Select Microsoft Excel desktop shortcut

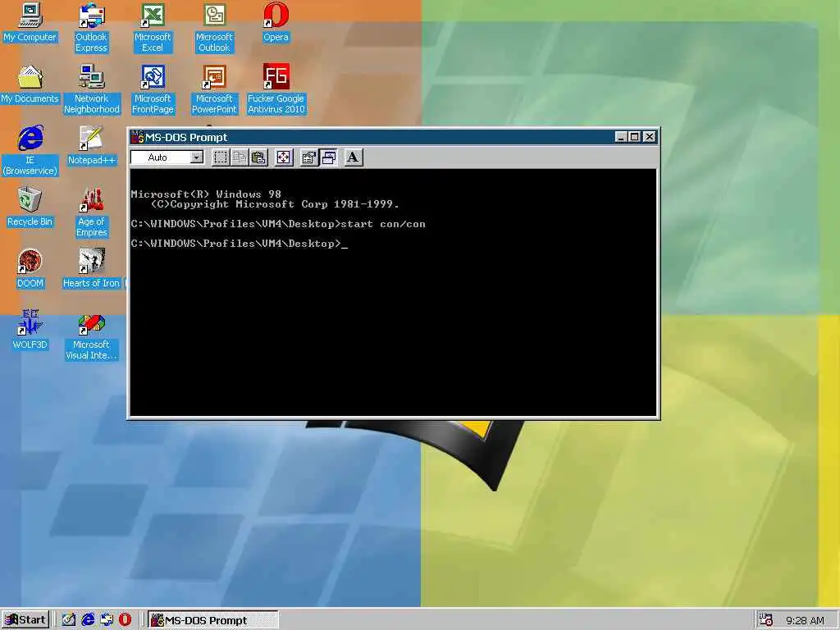[153, 28]
